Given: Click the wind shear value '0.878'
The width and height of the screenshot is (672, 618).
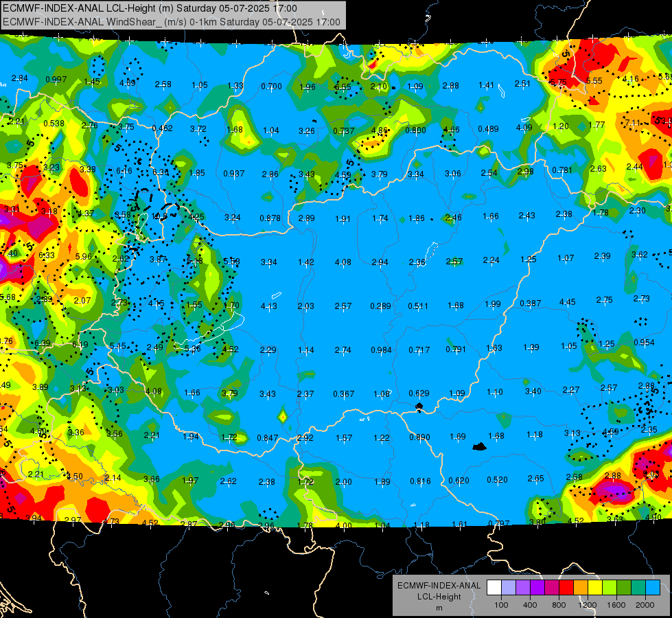Looking at the screenshot, I should tap(270, 218).
